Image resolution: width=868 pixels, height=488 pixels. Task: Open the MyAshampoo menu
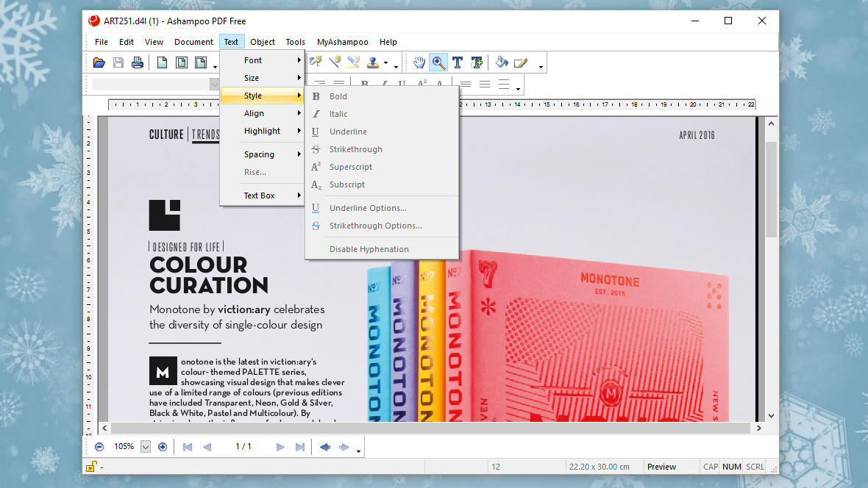pos(342,41)
